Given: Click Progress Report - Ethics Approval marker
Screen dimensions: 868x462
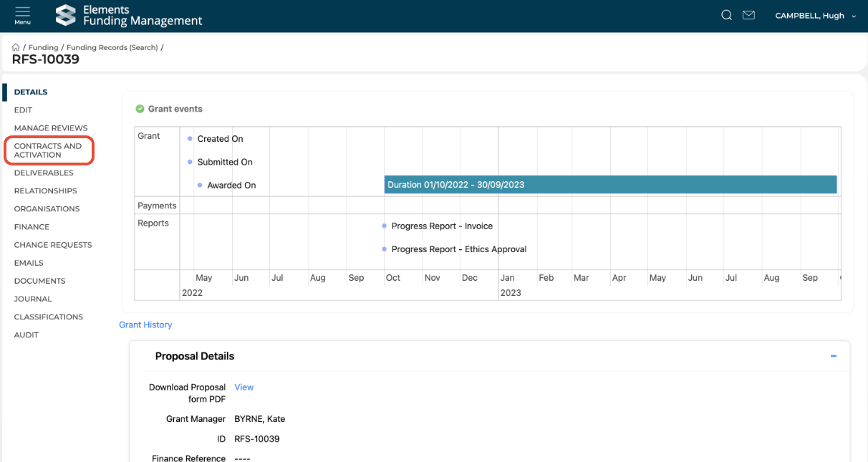Looking at the screenshot, I should 385,249.
